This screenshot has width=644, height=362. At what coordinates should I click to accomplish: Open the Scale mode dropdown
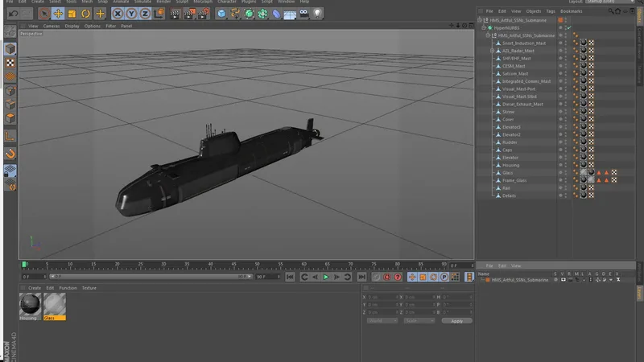(x=419, y=320)
